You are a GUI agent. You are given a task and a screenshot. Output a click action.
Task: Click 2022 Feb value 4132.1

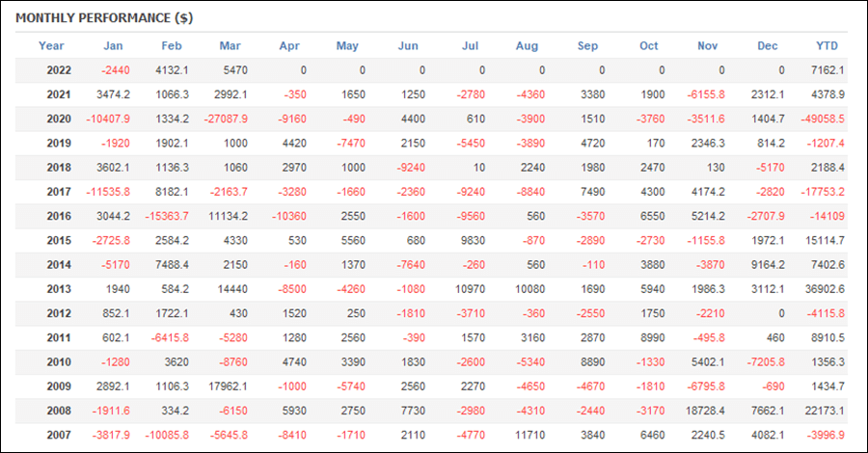(x=172, y=70)
